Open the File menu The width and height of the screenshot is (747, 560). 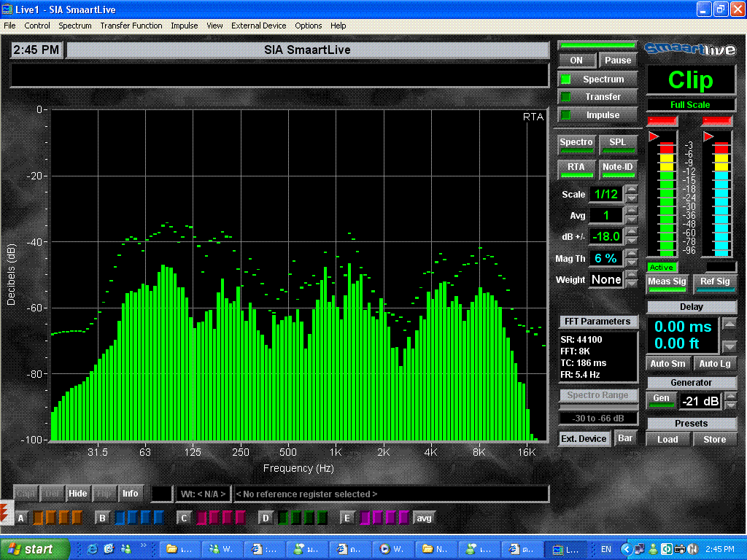tap(9, 26)
